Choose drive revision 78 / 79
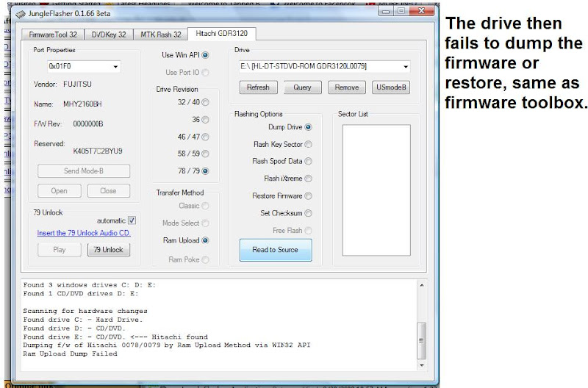Screen dimensions: 588x388 tap(205, 171)
